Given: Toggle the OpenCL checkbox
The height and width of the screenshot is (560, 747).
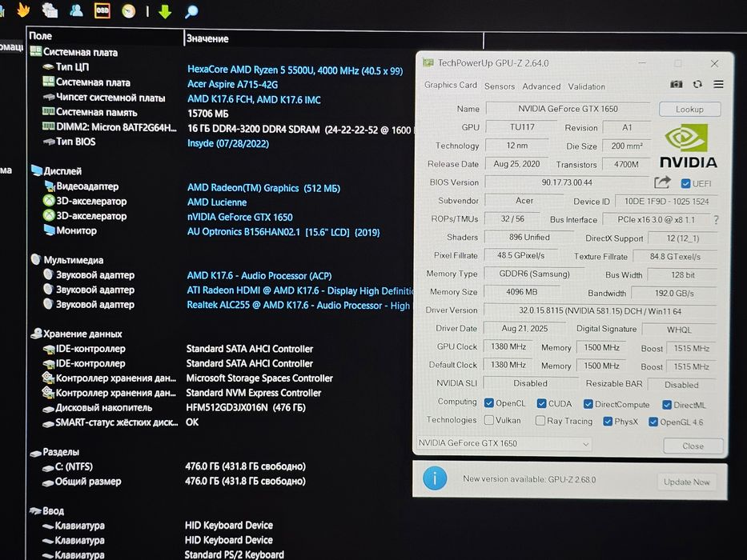Looking at the screenshot, I should 488,403.
